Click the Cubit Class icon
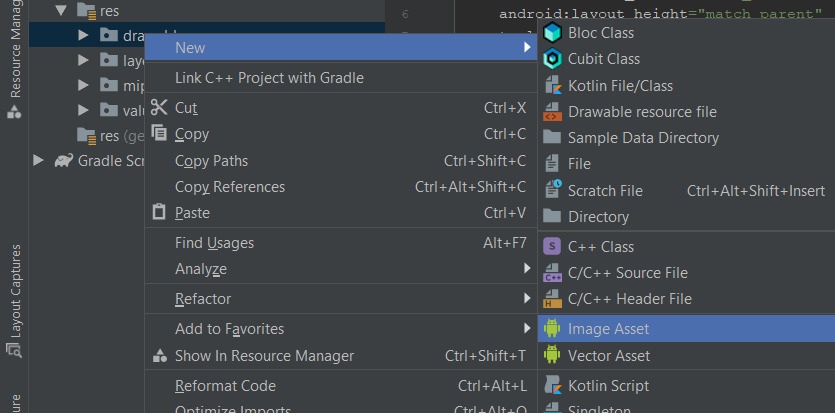 click(552, 59)
